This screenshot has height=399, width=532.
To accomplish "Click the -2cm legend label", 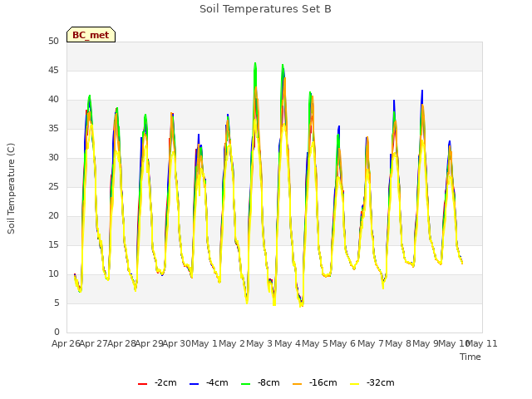I will pyautogui.click(x=165, y=382).
